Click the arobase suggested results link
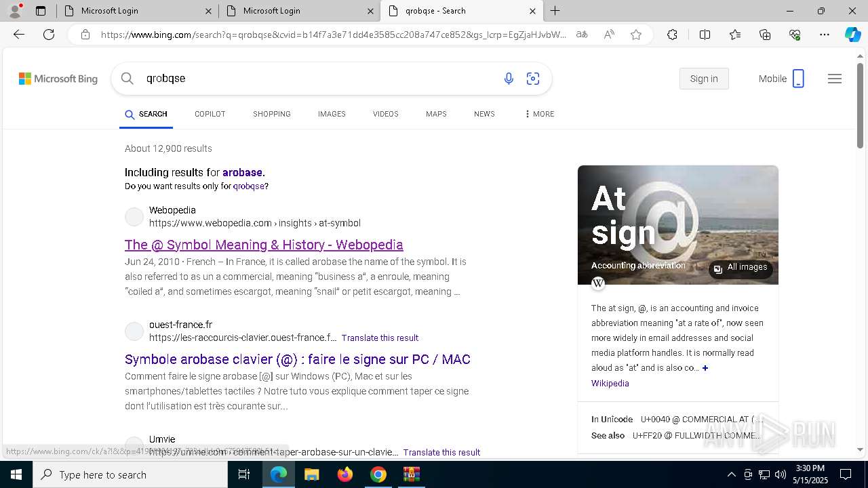 [x=242, y=172]
